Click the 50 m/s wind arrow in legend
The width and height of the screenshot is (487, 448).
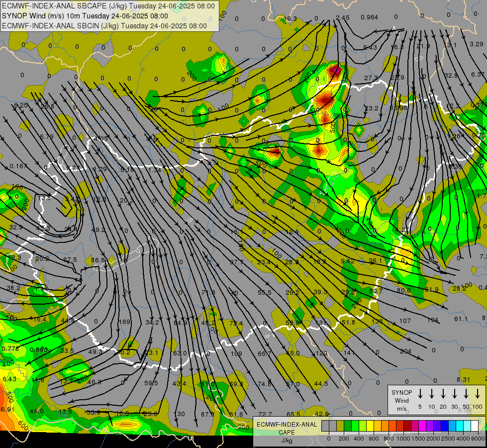click(466, 393)
